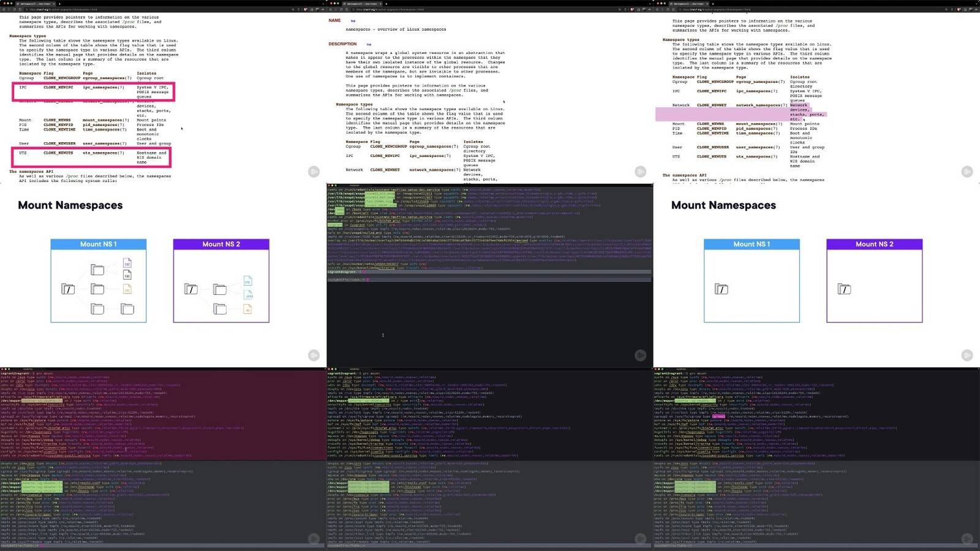Open new tab in browser showing NAME heading
The height and width of the screenshot is (551, 980).
(x=386, y=4)
